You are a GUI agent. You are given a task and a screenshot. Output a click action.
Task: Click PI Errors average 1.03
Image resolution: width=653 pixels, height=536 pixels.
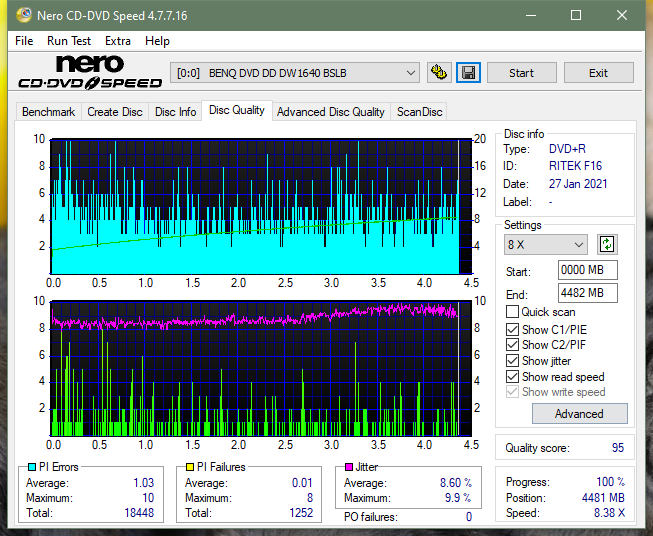coord(144,483)
